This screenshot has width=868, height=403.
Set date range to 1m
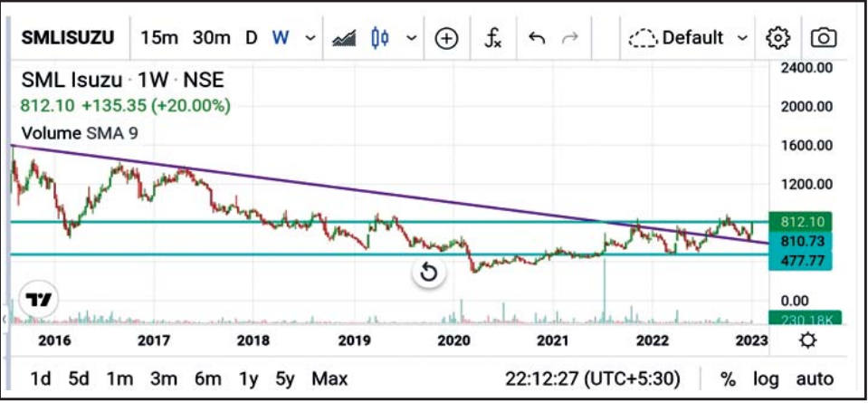coord(120,379)
